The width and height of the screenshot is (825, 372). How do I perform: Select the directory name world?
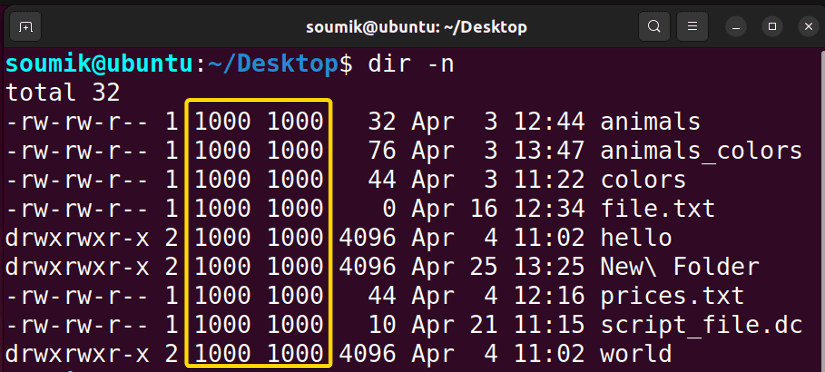pyautogui.click(x=636, y=355)
